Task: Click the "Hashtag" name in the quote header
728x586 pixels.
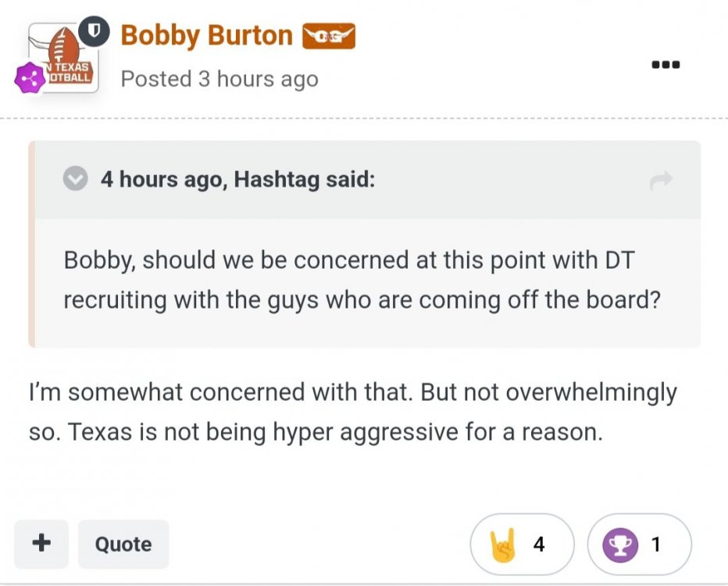Action: tap(277, 180)
